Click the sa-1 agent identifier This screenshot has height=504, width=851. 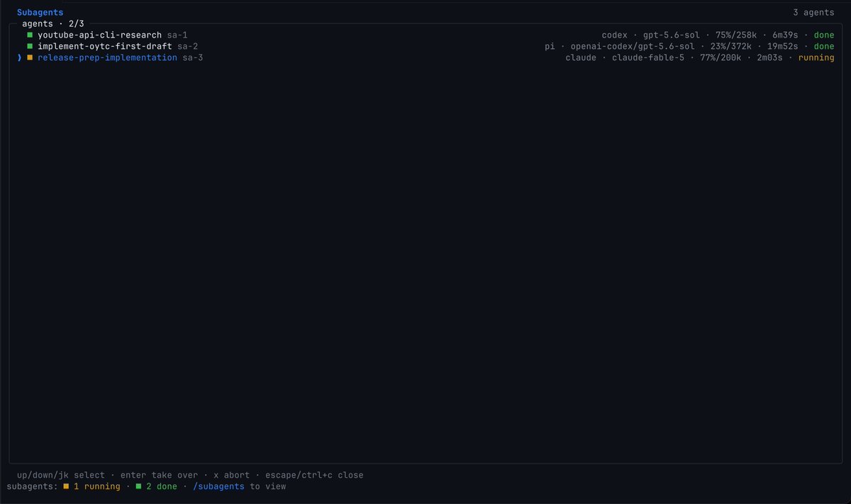tap(177, 35)
